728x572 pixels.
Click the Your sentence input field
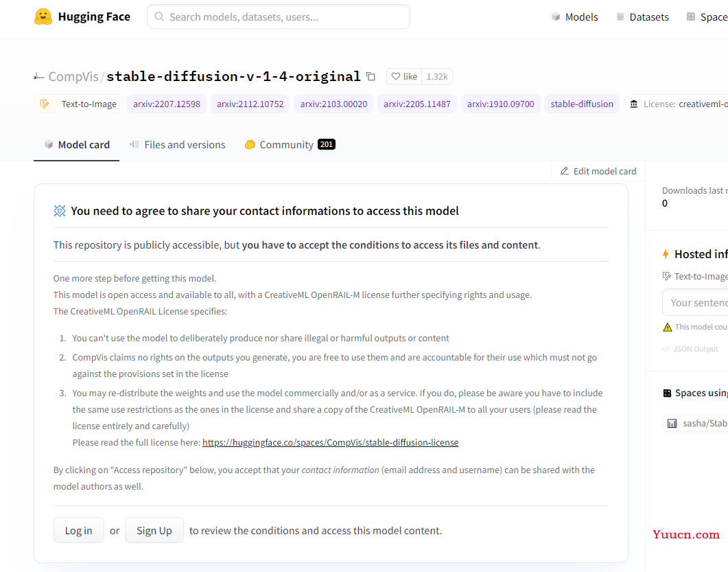click(x=695, y=303)
